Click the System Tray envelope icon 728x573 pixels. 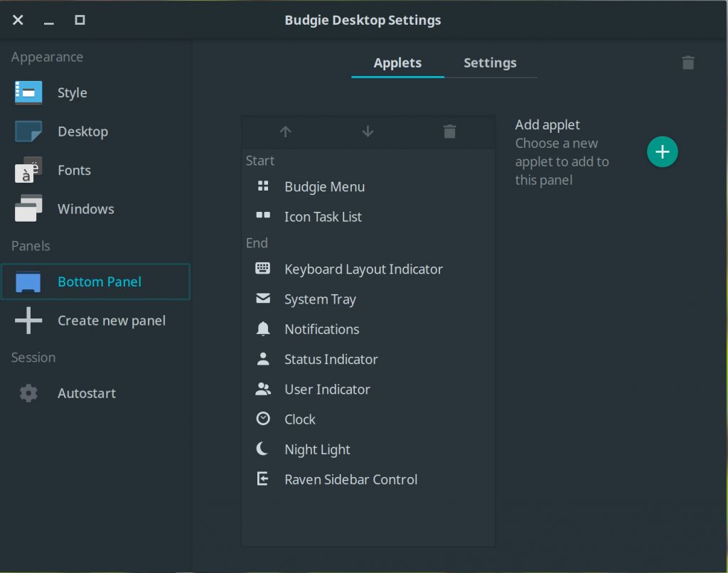click(263, 298)
